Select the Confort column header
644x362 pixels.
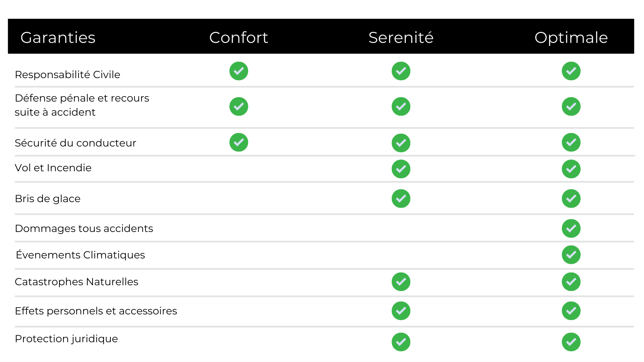pyautogui.click(x=238, y=38)
